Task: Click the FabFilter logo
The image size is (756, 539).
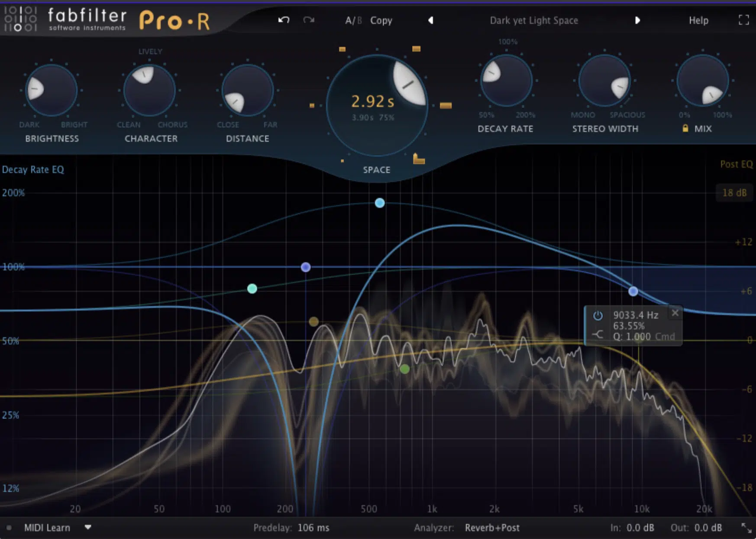Action: click(x=65, y=19)
